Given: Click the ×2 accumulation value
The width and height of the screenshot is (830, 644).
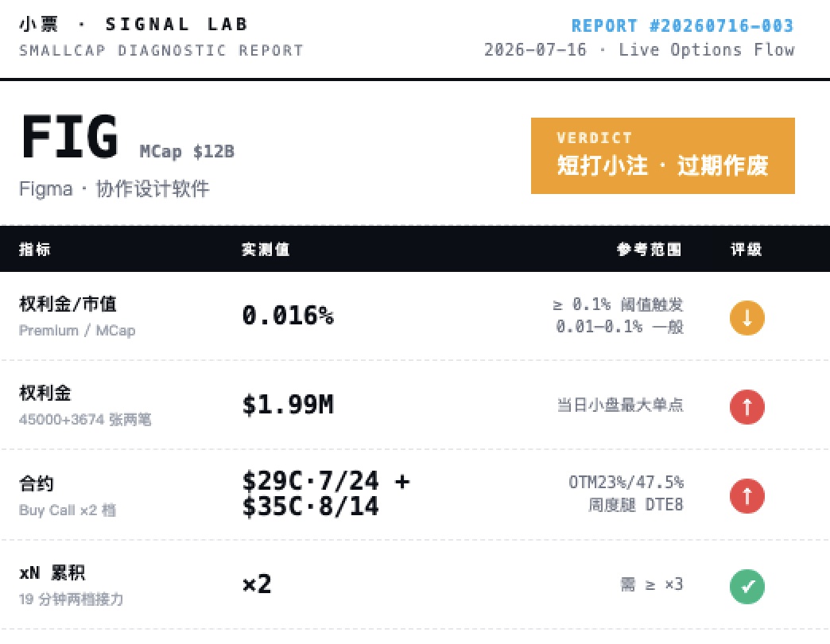Looking at the screenshot, I should [x=257, y=584].
